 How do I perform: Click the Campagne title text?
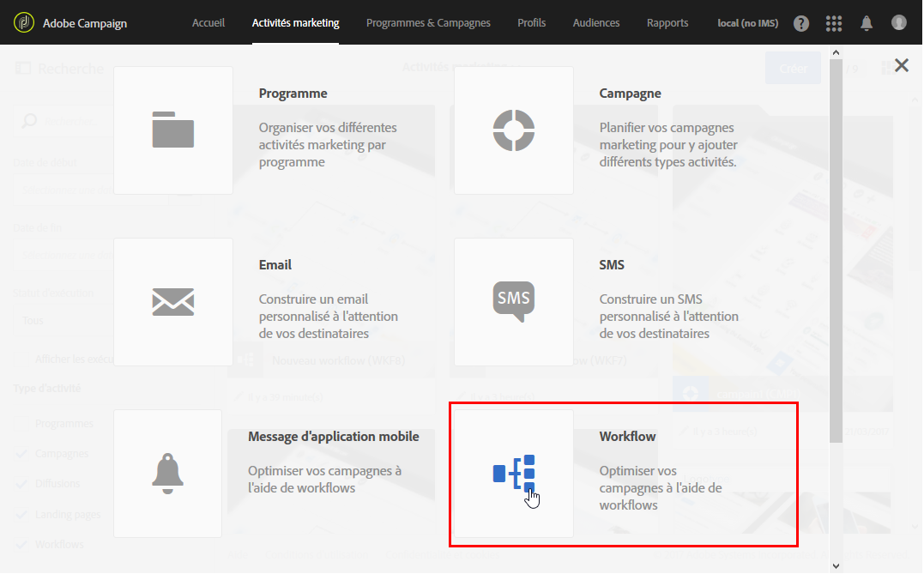point(630,94)
